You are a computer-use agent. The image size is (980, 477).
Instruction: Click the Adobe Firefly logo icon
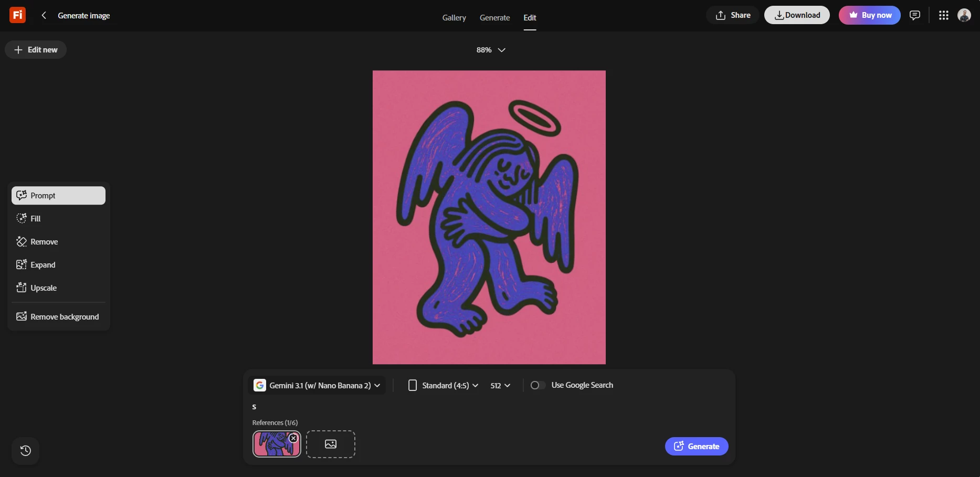[x=17, y=15]
